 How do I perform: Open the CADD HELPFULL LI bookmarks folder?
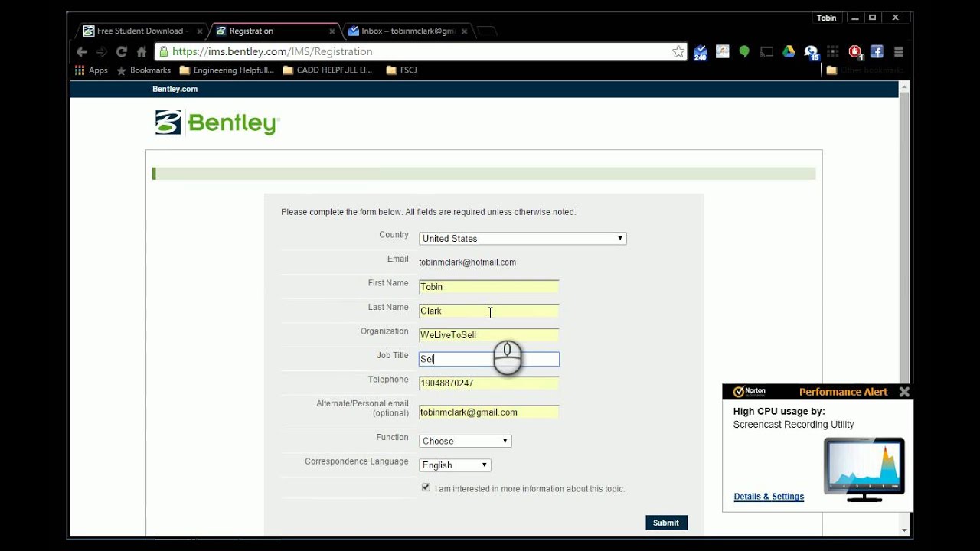click(x=327, y=70)
